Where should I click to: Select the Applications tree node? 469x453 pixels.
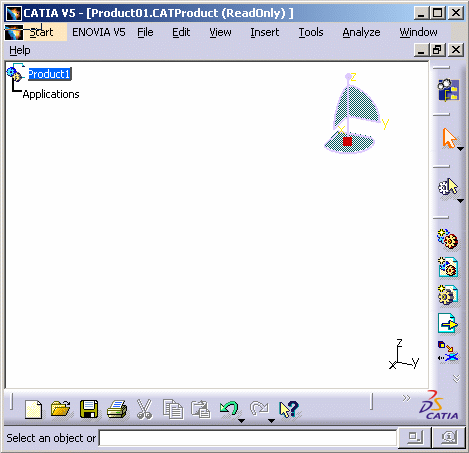coord(51,94)
